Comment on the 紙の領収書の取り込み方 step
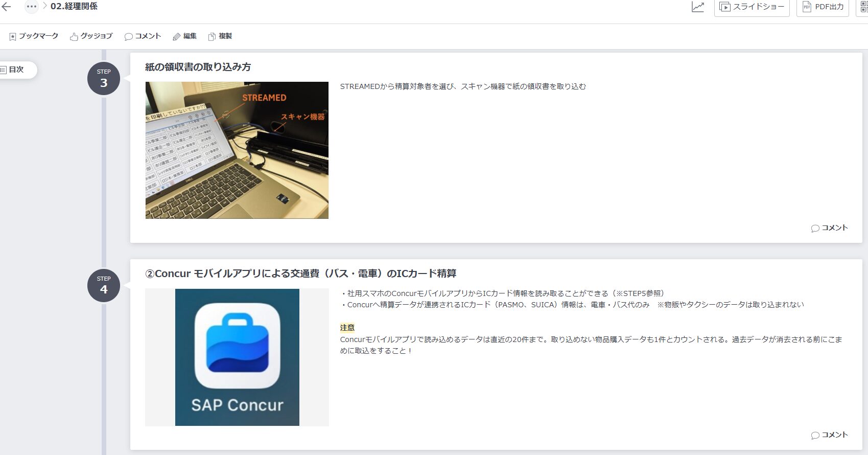This screenshot has width=868, height=455. tap(829, 228)
